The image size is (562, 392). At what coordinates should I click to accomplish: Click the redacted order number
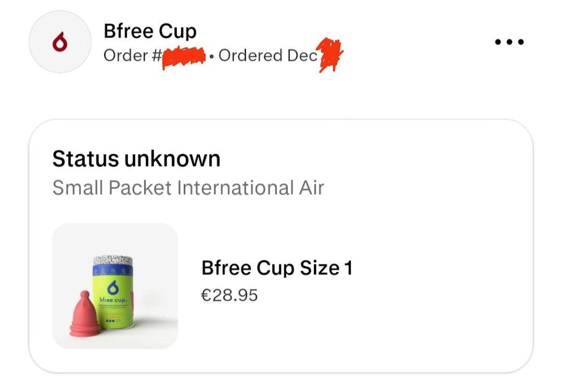(183, 55)
